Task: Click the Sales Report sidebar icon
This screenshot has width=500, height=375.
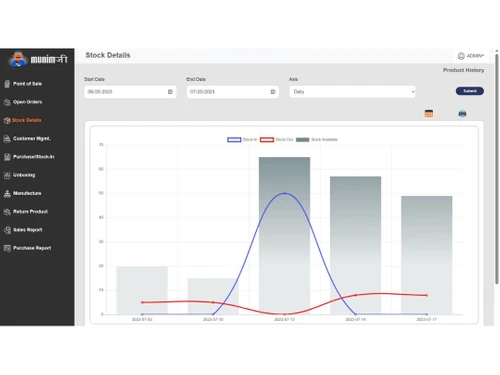Action: pos(7,230)
